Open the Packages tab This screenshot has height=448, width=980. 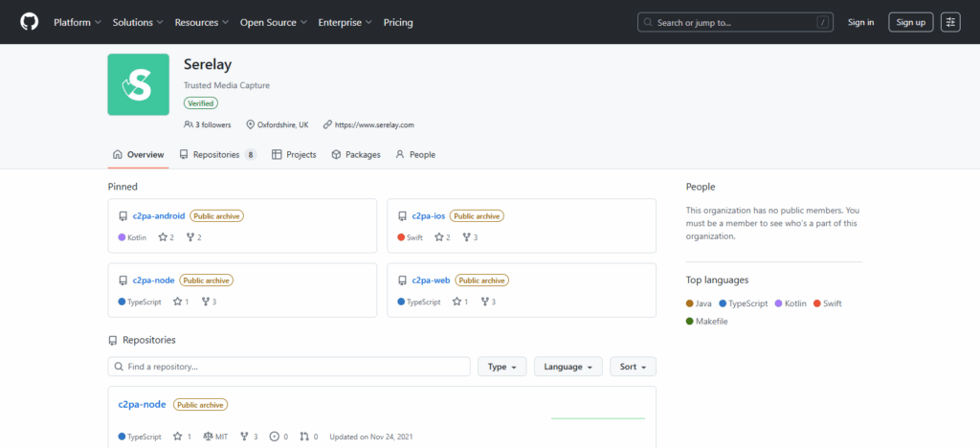click(x=356, y=154)
